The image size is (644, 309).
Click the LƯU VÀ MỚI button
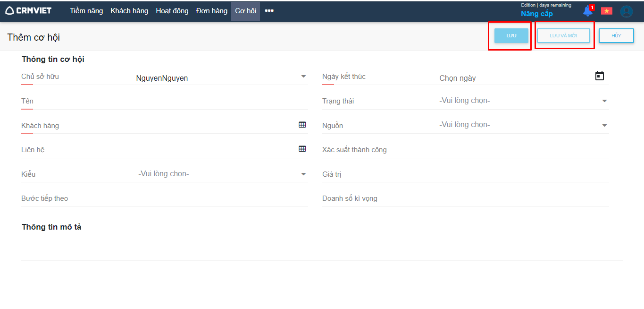pyautogui.click(x=563, y=36)
